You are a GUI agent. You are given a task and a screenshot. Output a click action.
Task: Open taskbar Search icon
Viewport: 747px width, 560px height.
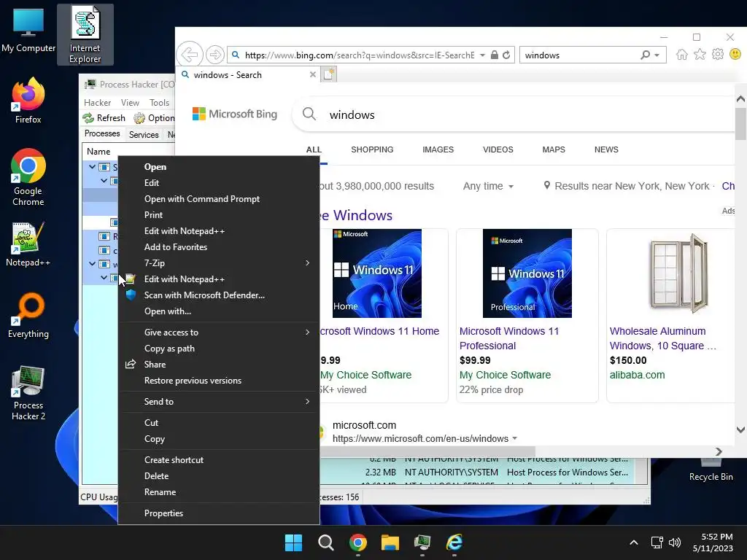click(326, 542)
